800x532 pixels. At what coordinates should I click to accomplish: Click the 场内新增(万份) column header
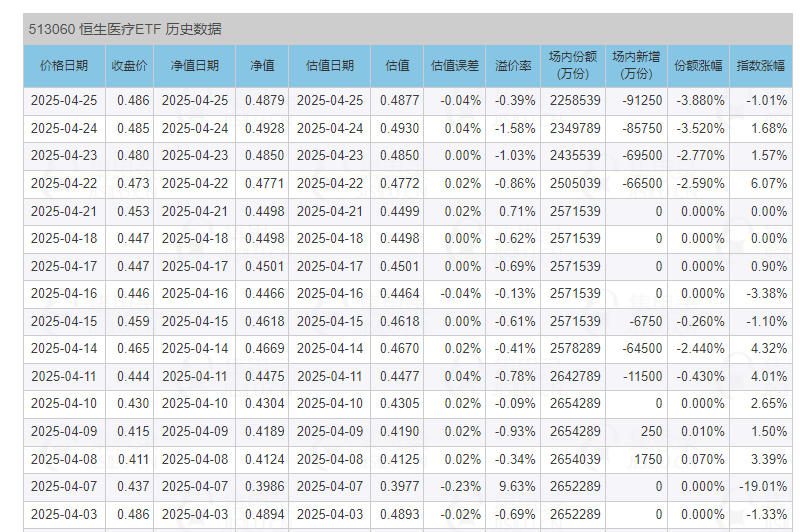click(x=636, y=66)
